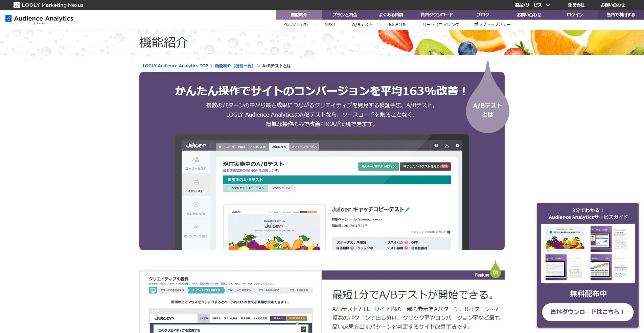Click the help question mark icon in demo header
Viewport: 644px width, 333px height.
[x=436, y=146]
